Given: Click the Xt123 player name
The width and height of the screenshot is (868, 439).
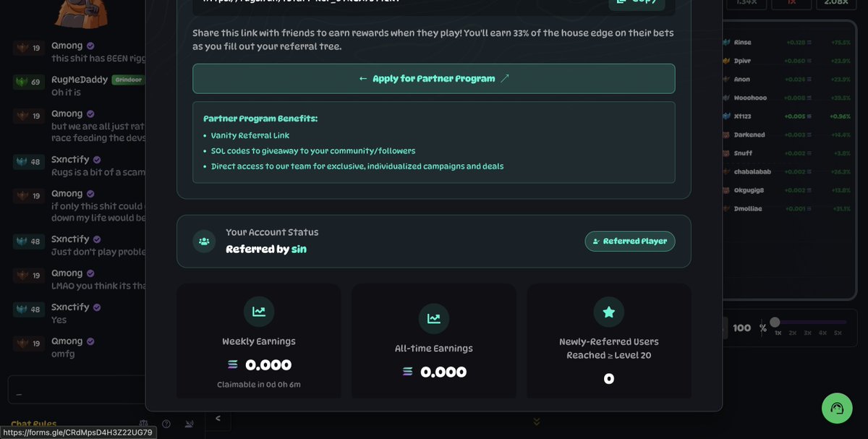Looking at the screenshot, I should point(743,116).
